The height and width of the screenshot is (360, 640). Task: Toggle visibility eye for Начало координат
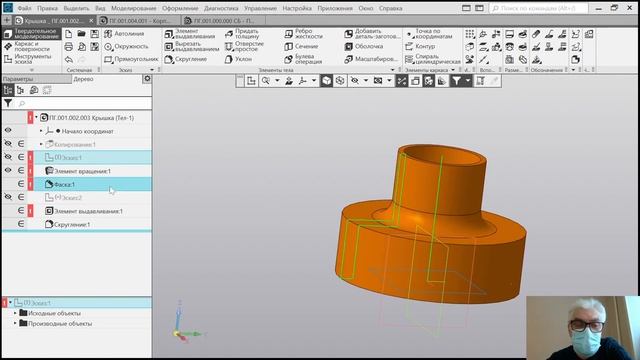tap(8, 131)
